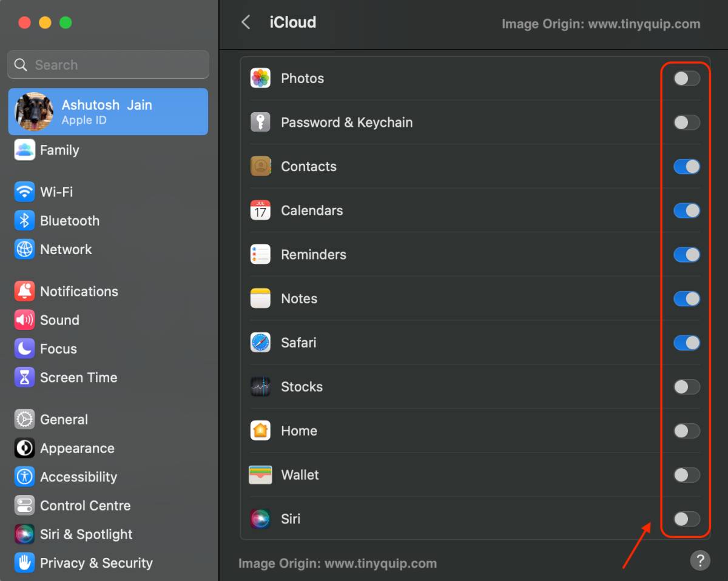Go back using the chevron beside iCloud

(246, 22)
